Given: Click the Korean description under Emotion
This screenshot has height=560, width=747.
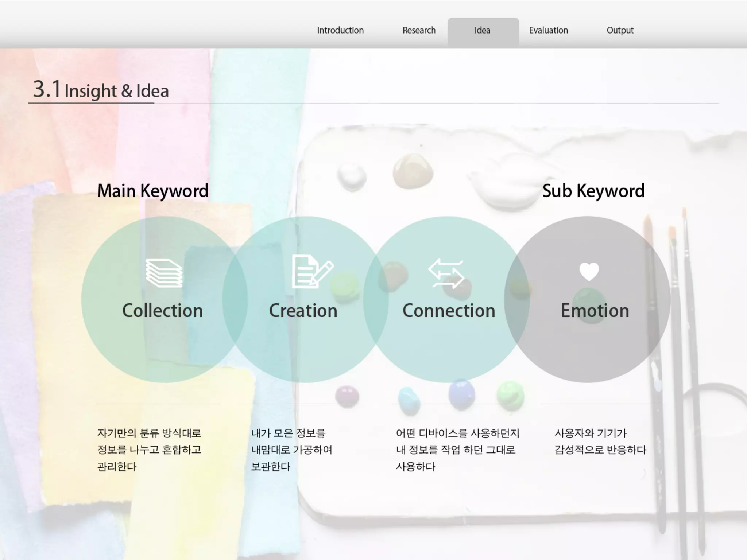Looking at the screenshot, I should click(x=600, y=442).
